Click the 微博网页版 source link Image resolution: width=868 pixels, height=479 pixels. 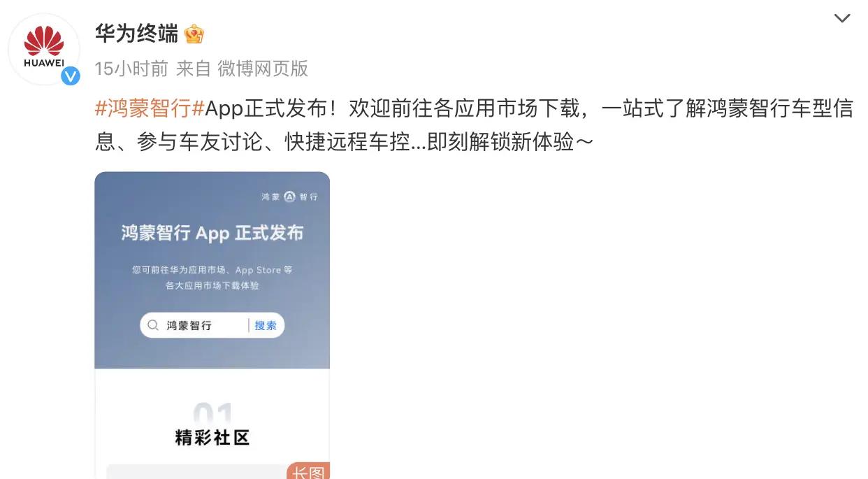pyautogui.click(x=263, y=69)
